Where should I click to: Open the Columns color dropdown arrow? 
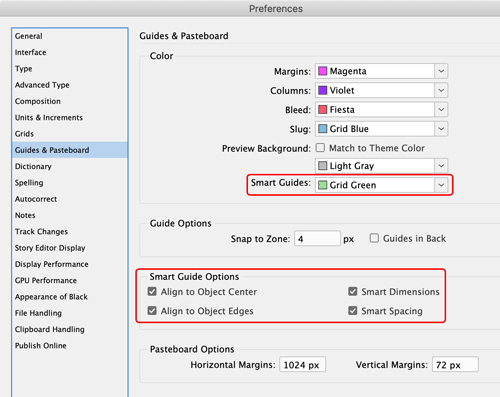pyautogui.click(x=441, y=90)
